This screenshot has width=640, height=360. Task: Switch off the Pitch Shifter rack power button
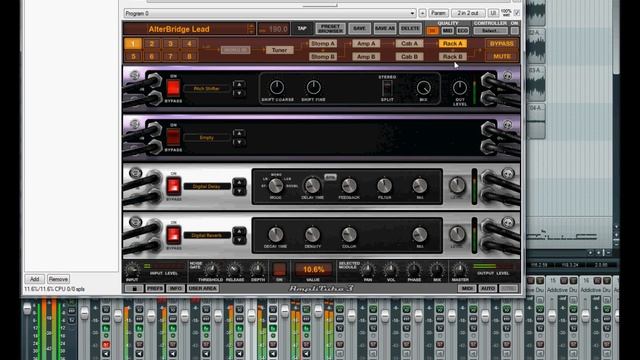(173, 88)
